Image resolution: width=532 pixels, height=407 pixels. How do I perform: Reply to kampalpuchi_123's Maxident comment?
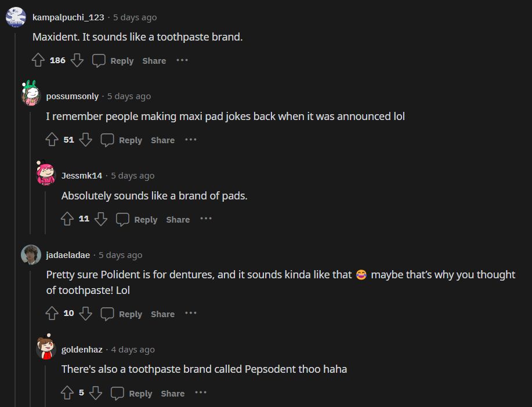click(x=114, y=60)
